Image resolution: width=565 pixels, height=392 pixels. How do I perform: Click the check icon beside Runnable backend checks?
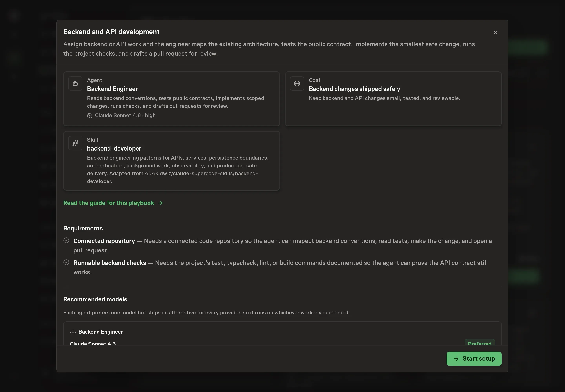click(66, 262)
